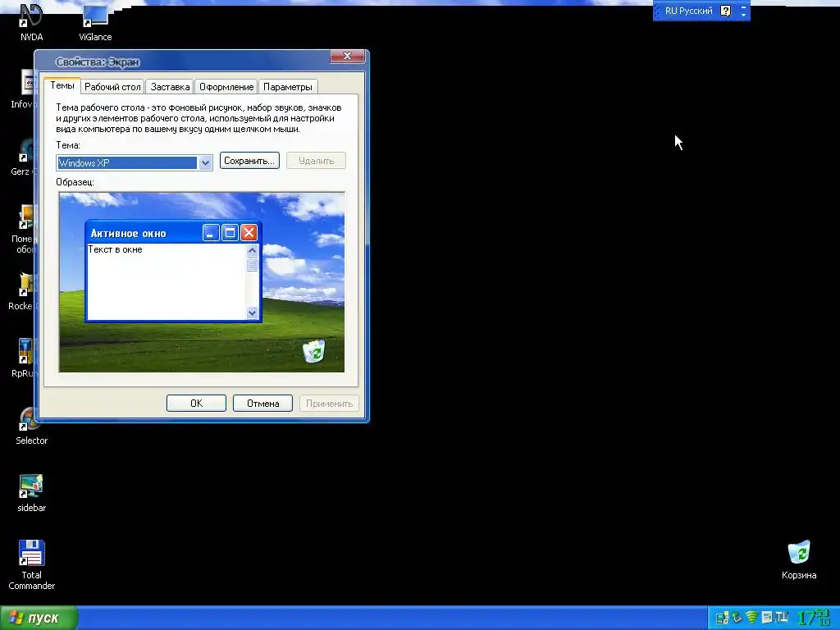Click the green wireless signal tray icon

[751, 619]
